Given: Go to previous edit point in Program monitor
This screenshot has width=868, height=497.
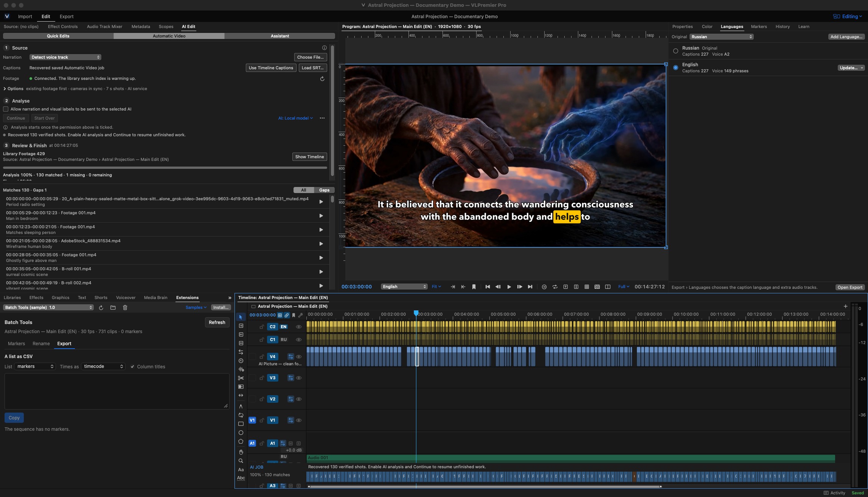Looking at the screenshot, I should pyautogui.click(x=488, y=287).
